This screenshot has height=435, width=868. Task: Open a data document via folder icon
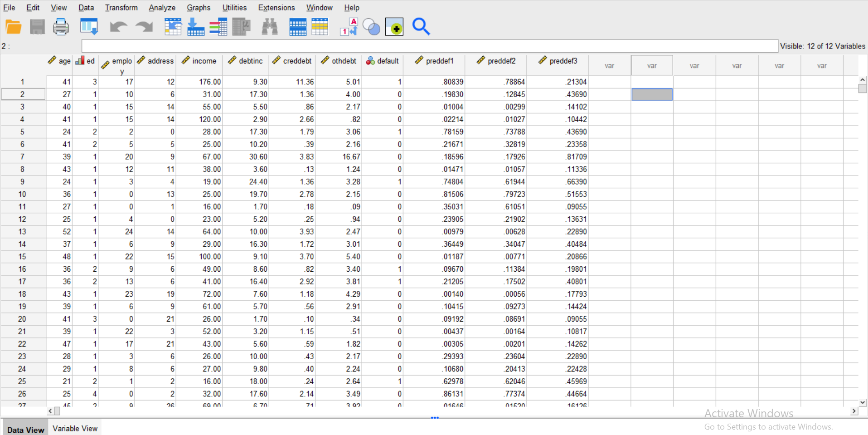tap(13, 27)
